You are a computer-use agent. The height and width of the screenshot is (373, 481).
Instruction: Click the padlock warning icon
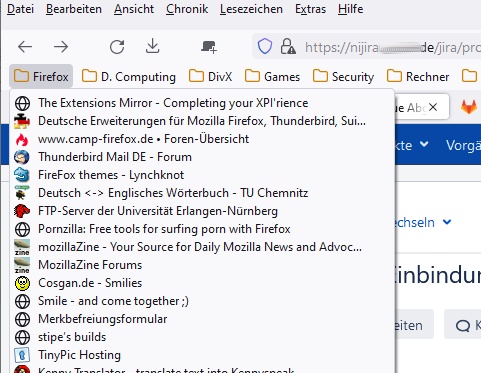(x=288, y=46)
